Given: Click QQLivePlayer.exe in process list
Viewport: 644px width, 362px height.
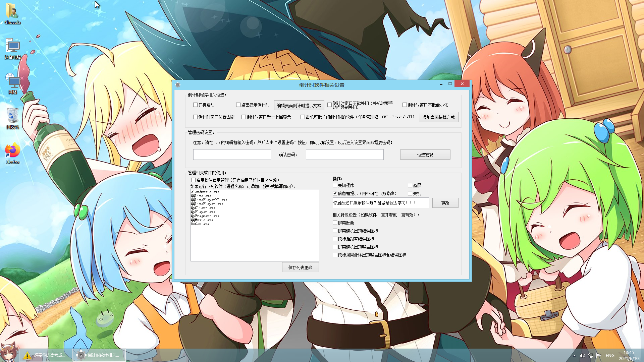Looking at the screenshot, I should pyautogui.click(x=207, y=204).
